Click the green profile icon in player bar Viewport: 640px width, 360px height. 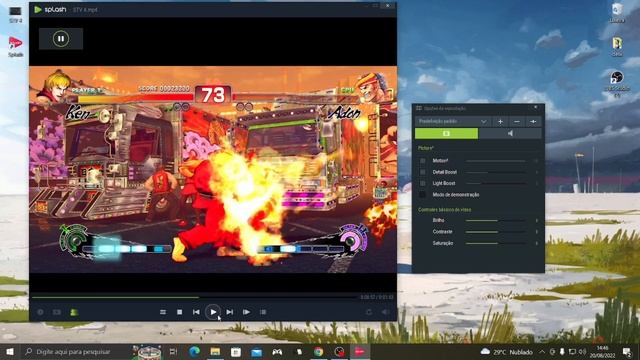pos(74,312)
